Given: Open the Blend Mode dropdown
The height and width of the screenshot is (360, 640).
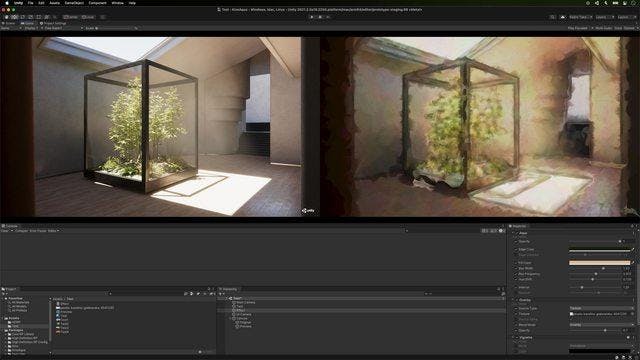Looking at the screenshot, I should pos(602,325).
